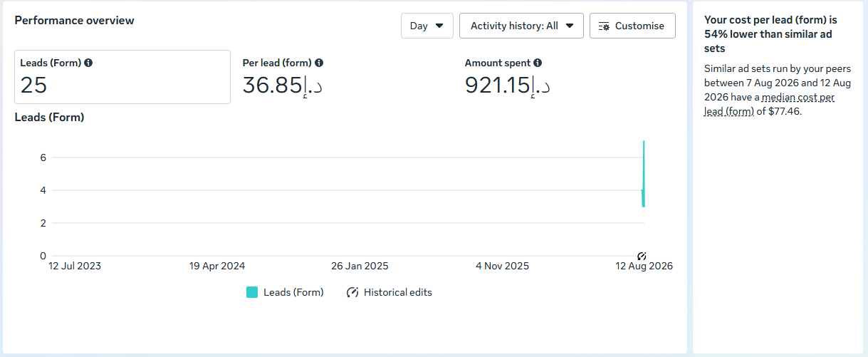Click info icon beside Leads (Form) metric

click(88, 63)
